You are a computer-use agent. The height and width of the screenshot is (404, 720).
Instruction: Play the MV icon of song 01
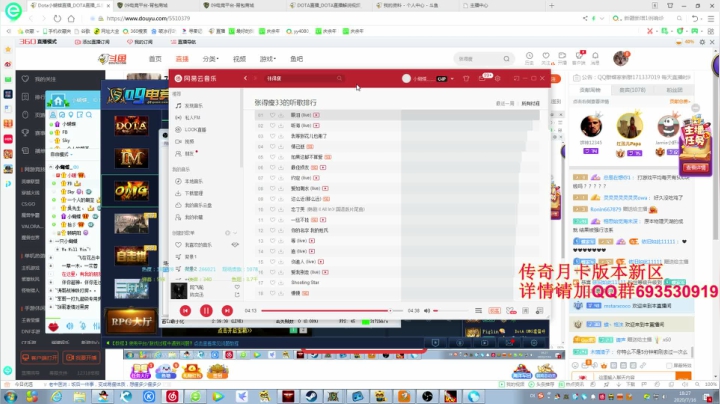(x=316, y=115)
